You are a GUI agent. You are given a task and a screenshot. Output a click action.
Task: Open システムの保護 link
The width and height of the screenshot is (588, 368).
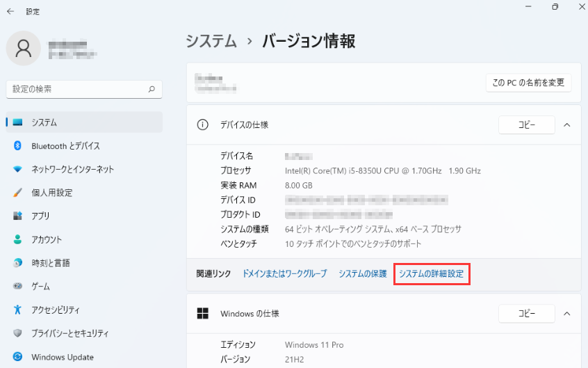point(363,274)
